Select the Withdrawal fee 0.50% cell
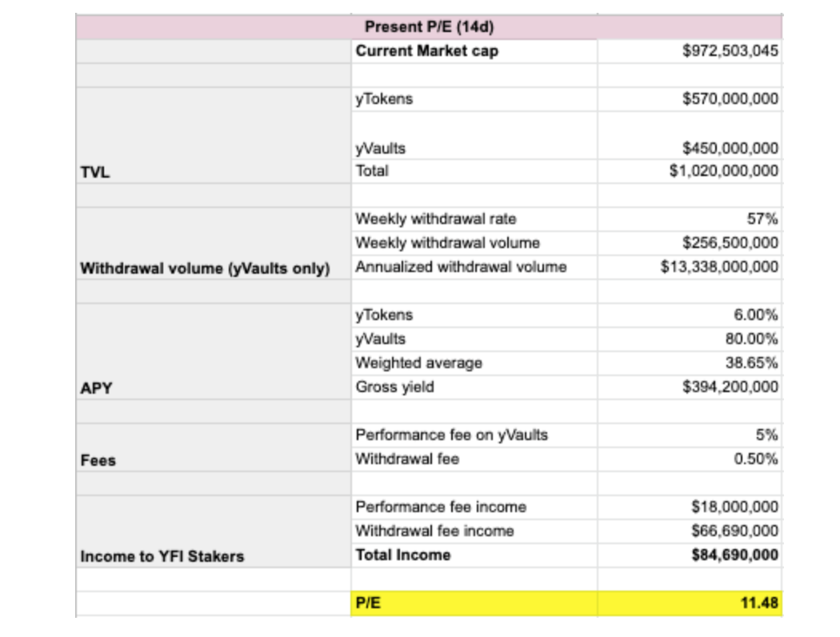The image size is (840, 637). click(x=690, y=459)
